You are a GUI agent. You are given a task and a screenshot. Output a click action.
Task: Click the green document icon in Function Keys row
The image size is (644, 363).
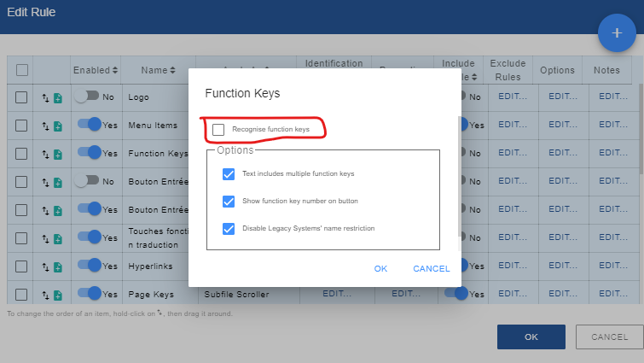[x=58, y=154]
